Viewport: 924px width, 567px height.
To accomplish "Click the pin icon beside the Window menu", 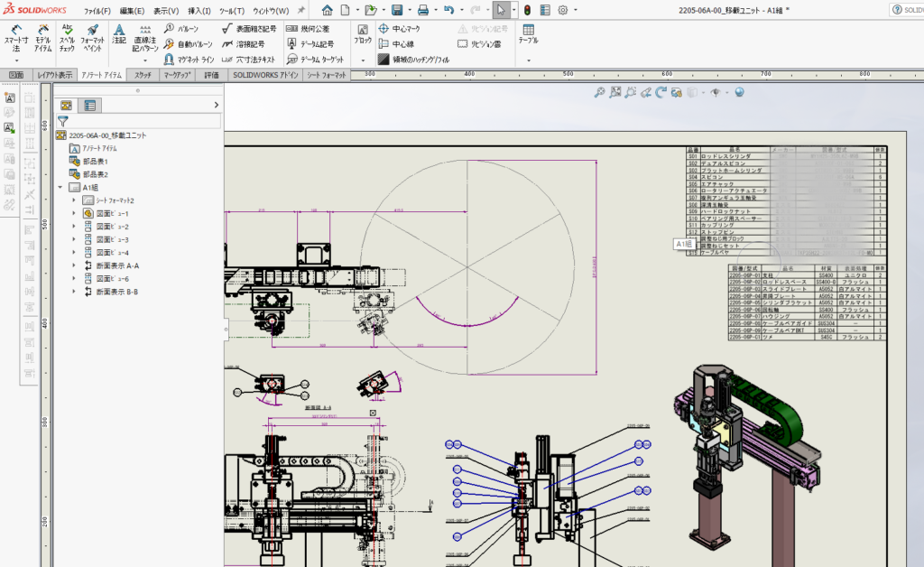I will pyautogui.click(x=300, y=11).
